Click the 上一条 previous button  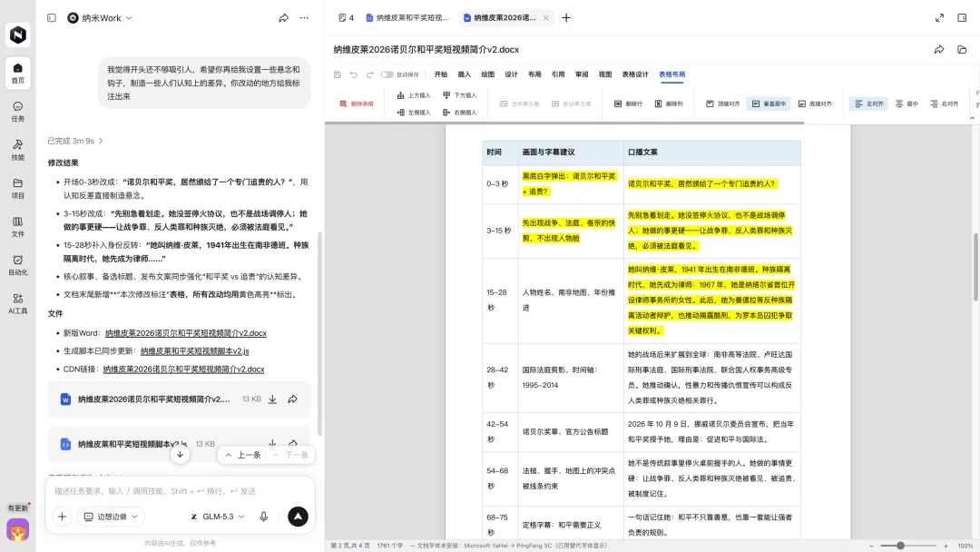243,455
